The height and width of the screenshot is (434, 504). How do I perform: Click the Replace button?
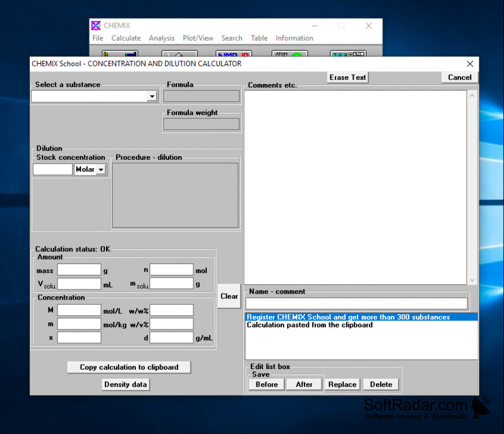tap(342, 384)
